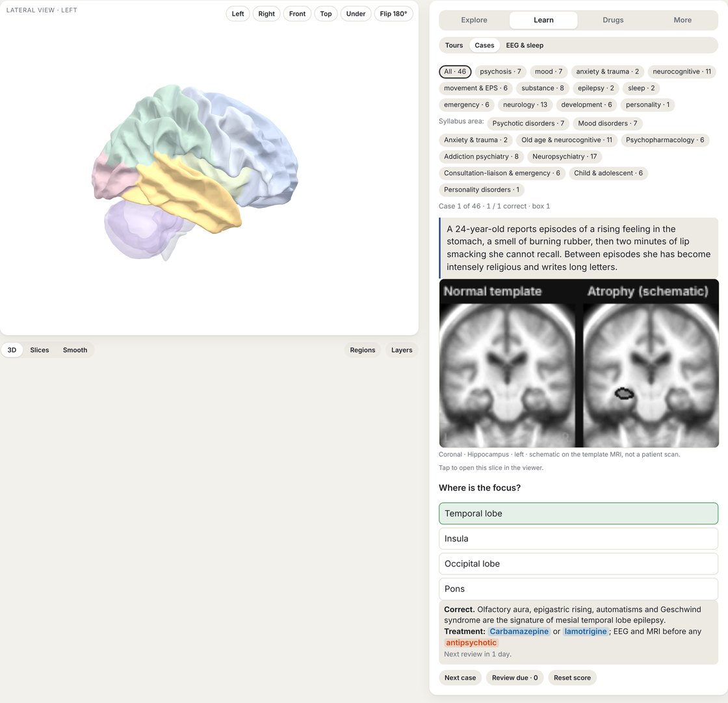Show the Top view
The image size is (728, 703).
tap(326, 14)
